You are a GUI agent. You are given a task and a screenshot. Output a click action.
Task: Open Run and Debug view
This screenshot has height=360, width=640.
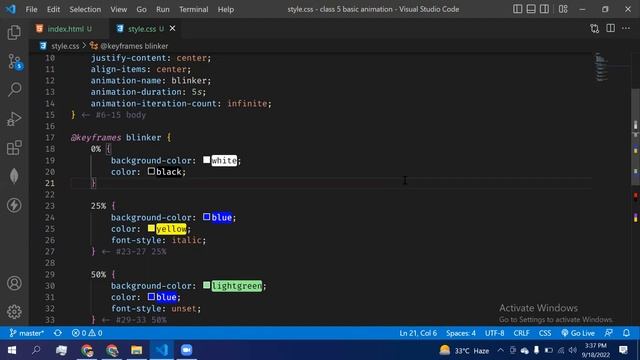pos(14,119)
